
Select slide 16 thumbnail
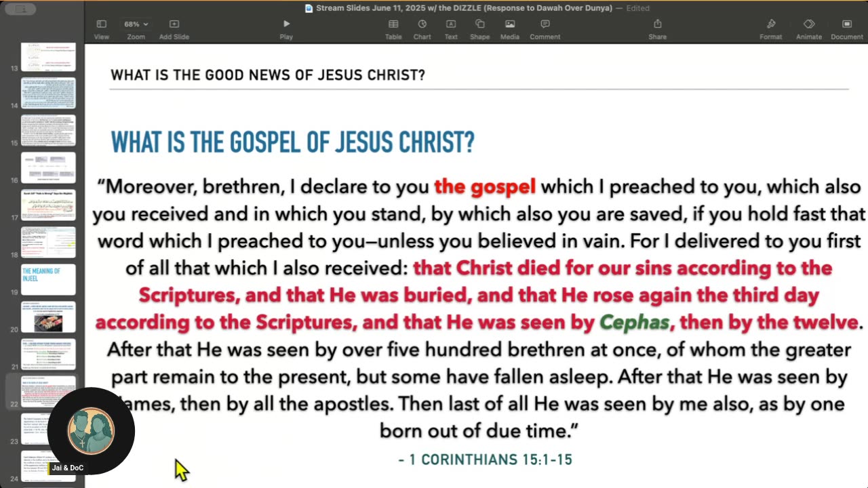point(48,167)
